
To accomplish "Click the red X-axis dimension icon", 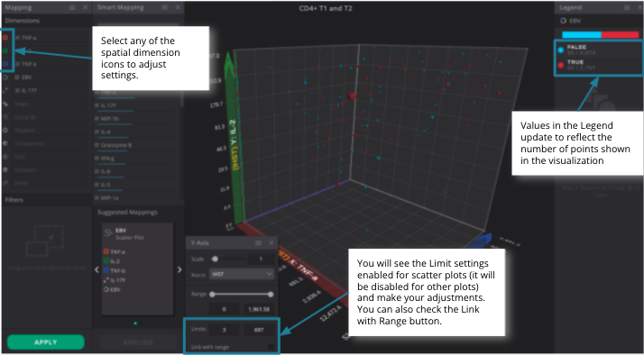I will pos(5,38).
